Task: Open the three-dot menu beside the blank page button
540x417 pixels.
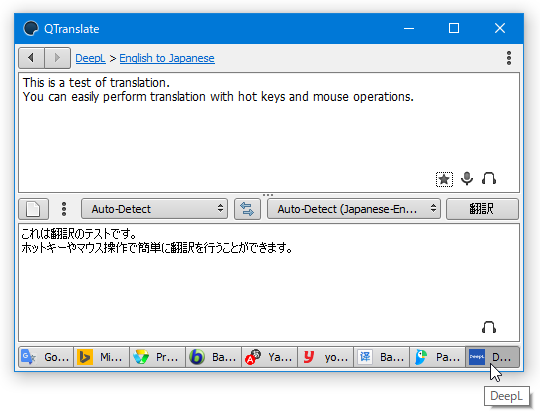Action: click(64, 209)
